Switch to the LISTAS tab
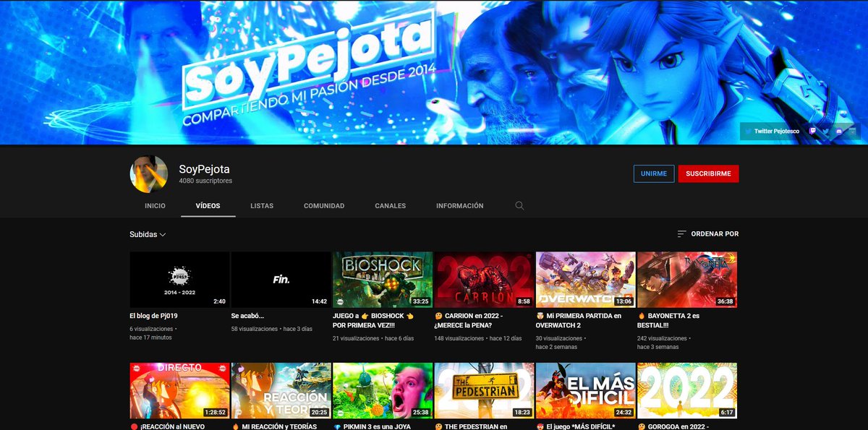The image size is (868, 430). 262,206
